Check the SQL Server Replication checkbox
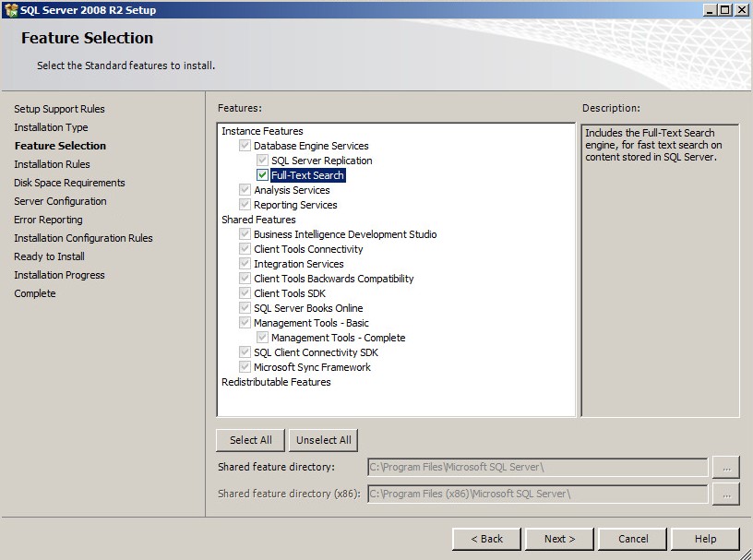 pyautogui.click(x=265, y=160)
